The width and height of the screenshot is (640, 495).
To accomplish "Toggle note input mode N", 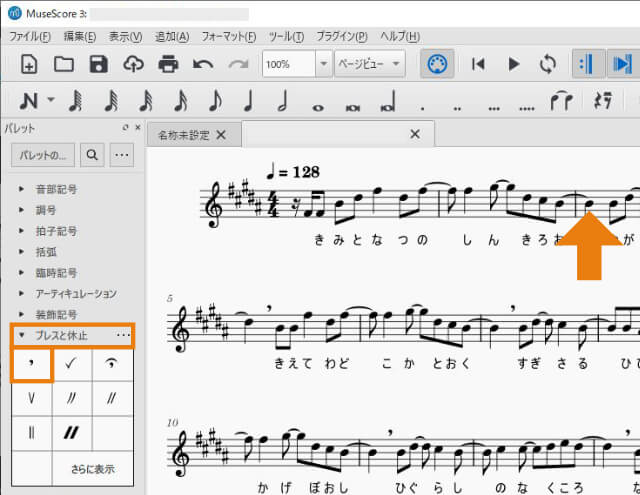I will coord(29,101).
